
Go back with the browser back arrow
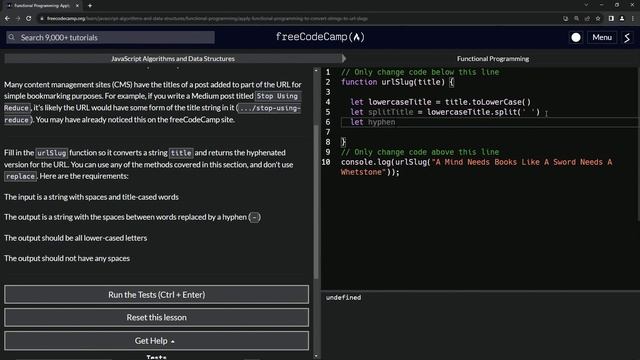(7, 18)
